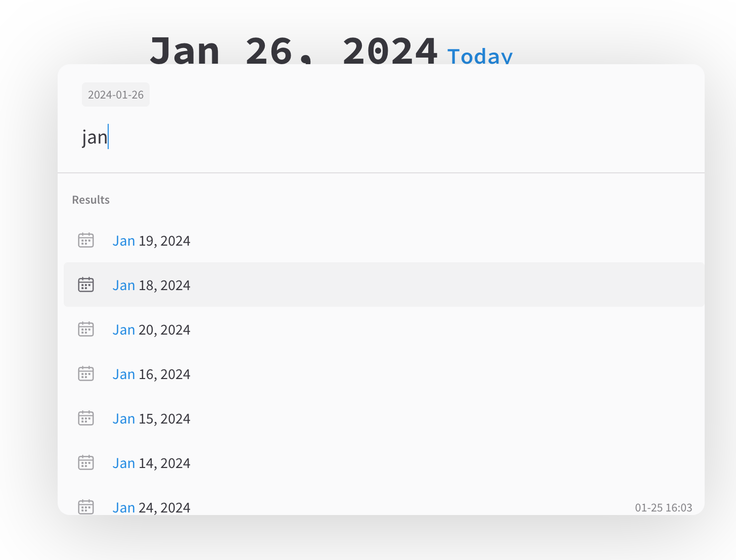Click the calendar icon beside Jan 14, 2024
The image size is (736, 560).
coord(86,463)
